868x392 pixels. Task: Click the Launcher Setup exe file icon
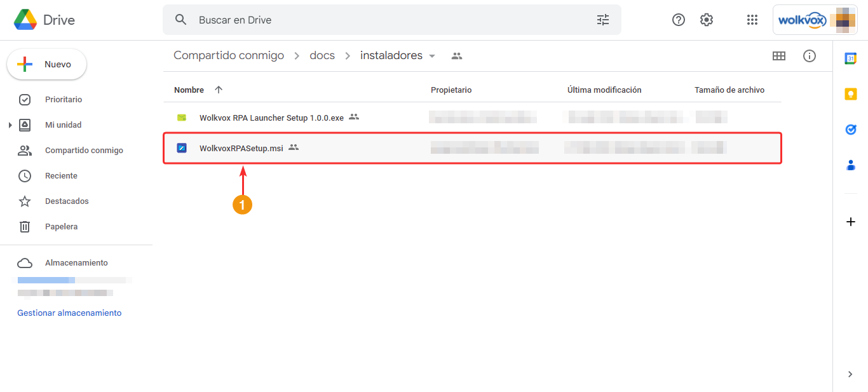(182, 118)
